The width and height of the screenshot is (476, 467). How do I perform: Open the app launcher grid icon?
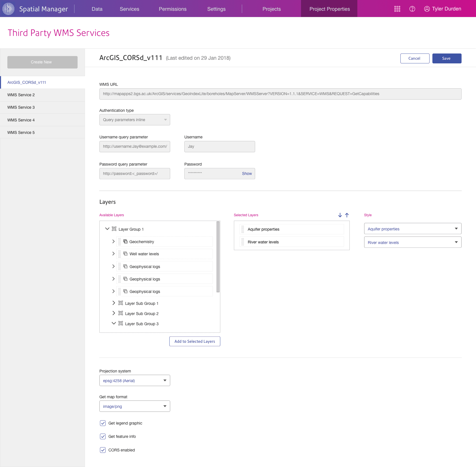(397, 9)
